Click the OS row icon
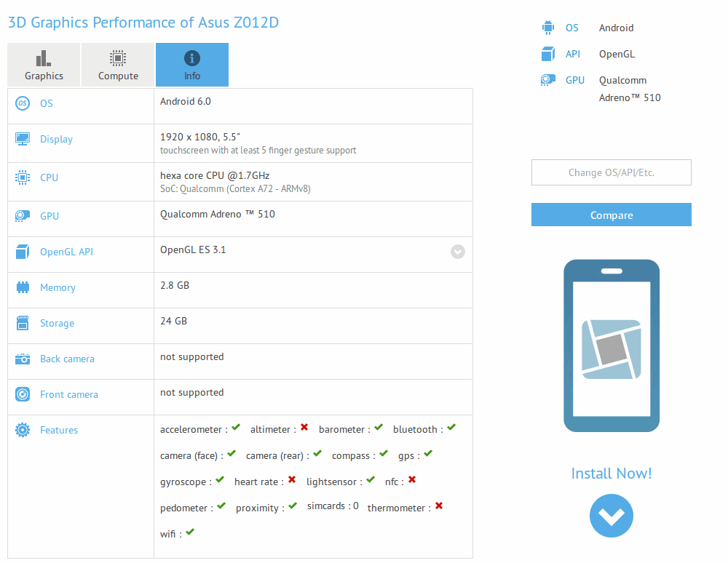The width and height of the screenshot is (728, 563). pyautogui.click(x=23, y=103)
